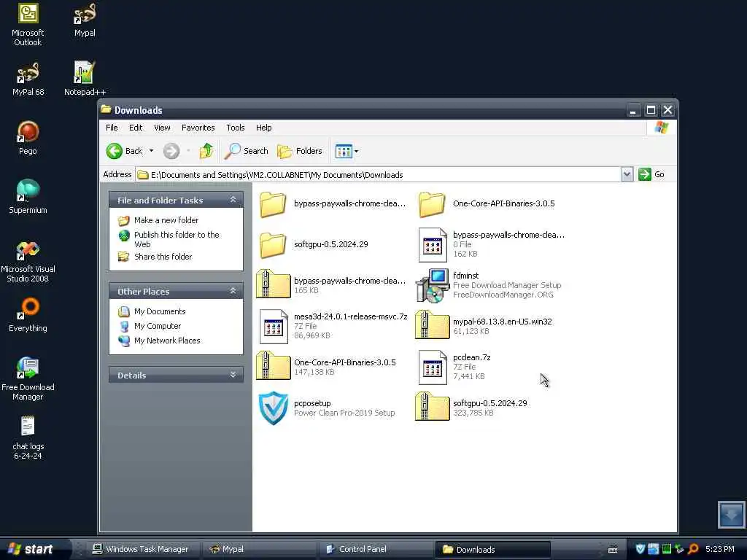Select Free Download Manager desktop icon
747x560 pixels.
(x=28, y=379)
